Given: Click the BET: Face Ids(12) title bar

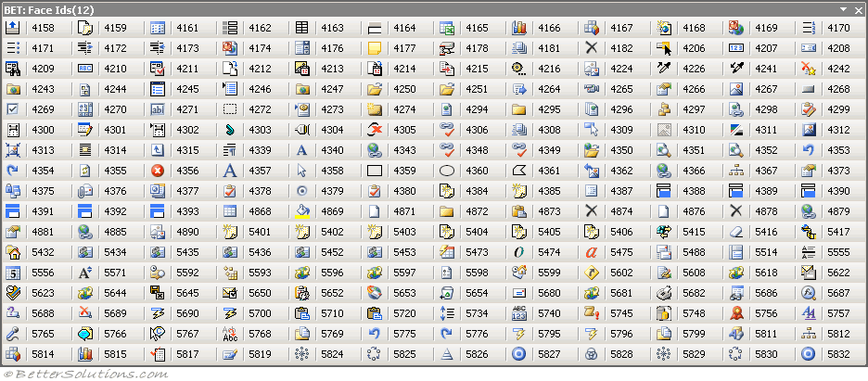Looking at the screenshot, I should [x=434, y=9].
